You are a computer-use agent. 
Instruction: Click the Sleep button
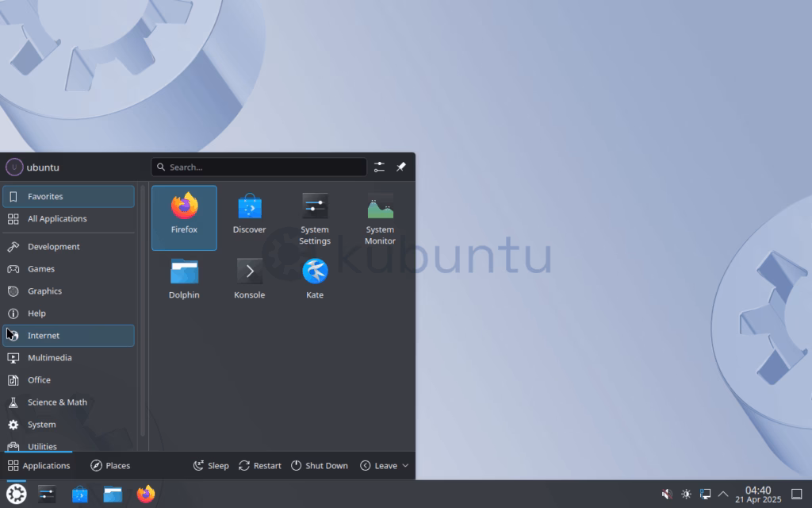211,465
